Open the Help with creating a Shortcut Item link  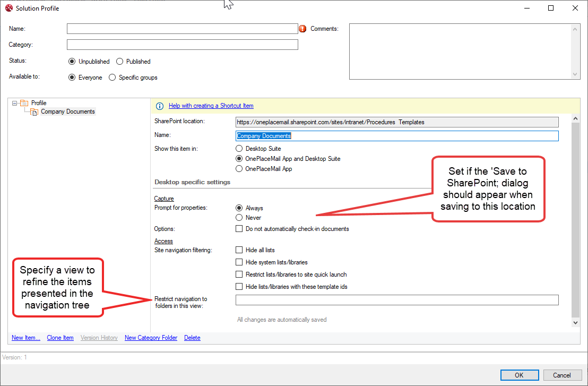[211, 106]
